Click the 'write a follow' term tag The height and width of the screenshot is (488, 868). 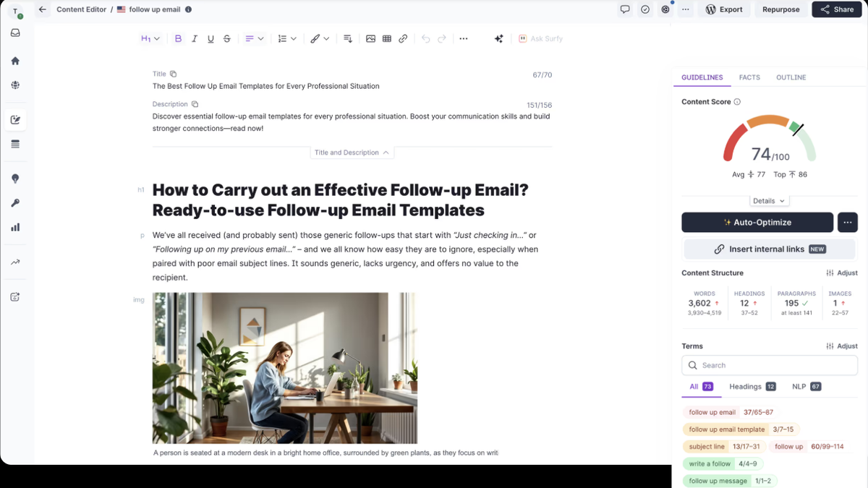(x=723, y=464)
